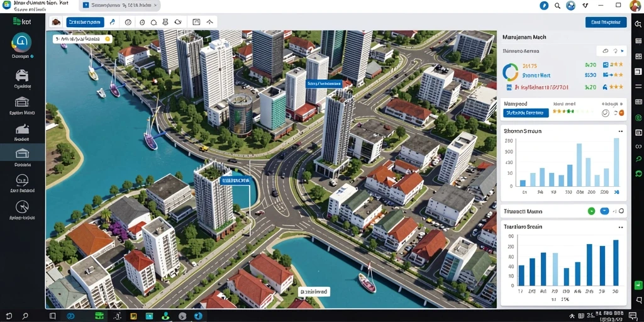Select the blue active tab in toolbar
This screenshot has height=322, width=644.
[x=86, y=22]
